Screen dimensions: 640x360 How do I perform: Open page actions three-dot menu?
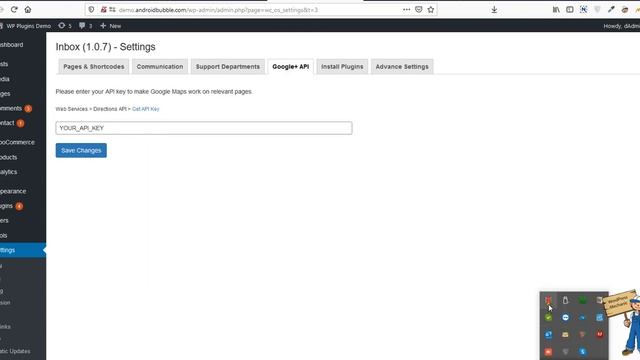click(406, 9)
